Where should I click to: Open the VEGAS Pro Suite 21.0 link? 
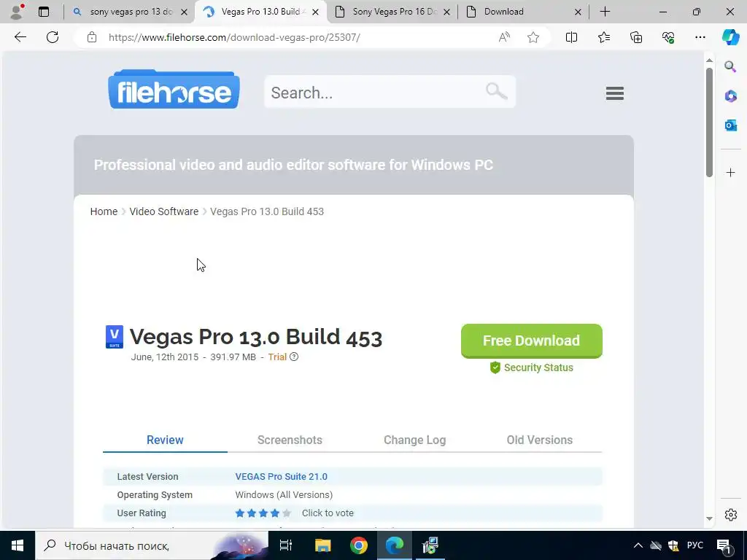tap(281, 477)
